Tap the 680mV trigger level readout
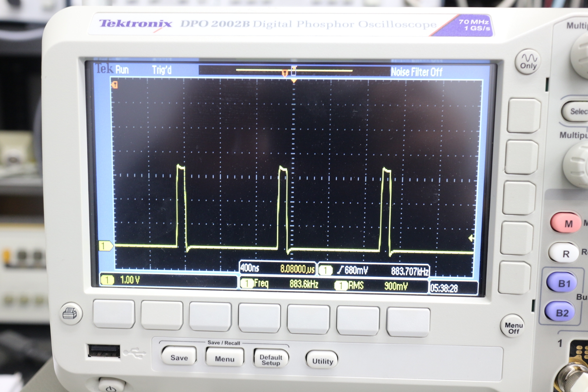Screen dimensions: 588x392 tap(356, 270)
